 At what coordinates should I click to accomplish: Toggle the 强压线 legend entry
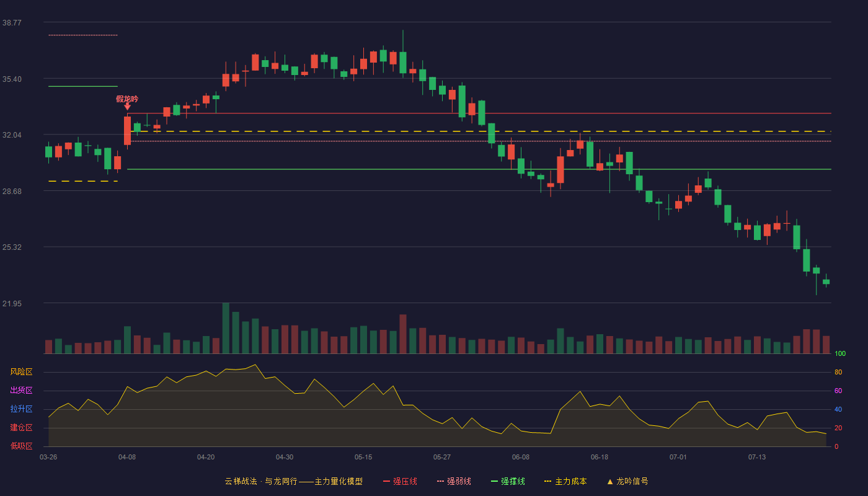click(400, 481)
